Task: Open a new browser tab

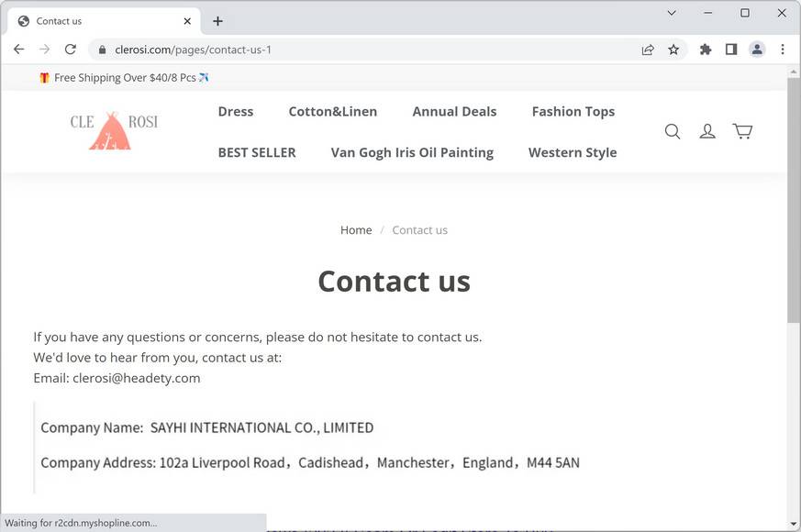Action: (217, 21)
